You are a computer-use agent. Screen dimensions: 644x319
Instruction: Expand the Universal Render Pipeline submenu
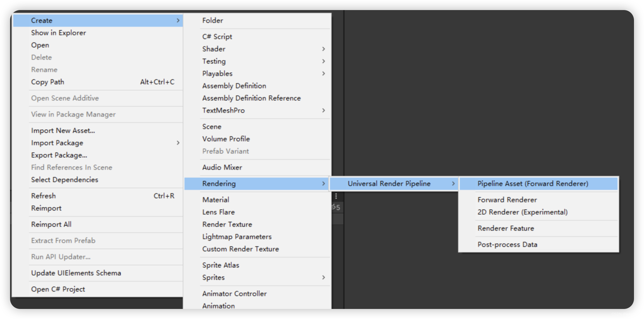coord(389,184)
